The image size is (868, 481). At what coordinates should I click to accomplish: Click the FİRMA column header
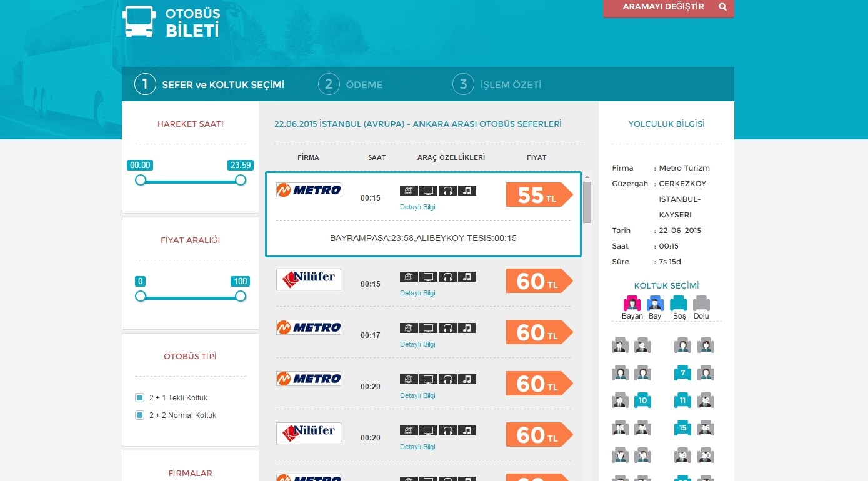coord(308,157)
